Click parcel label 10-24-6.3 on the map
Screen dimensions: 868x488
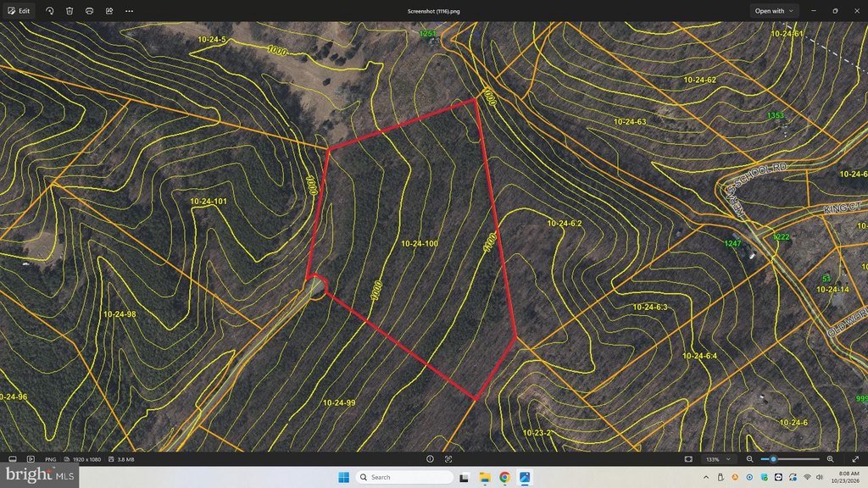650,307
